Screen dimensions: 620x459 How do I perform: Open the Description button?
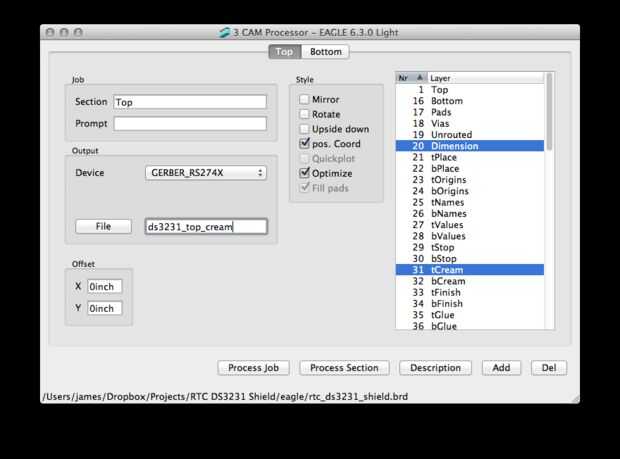click(435, 368)
